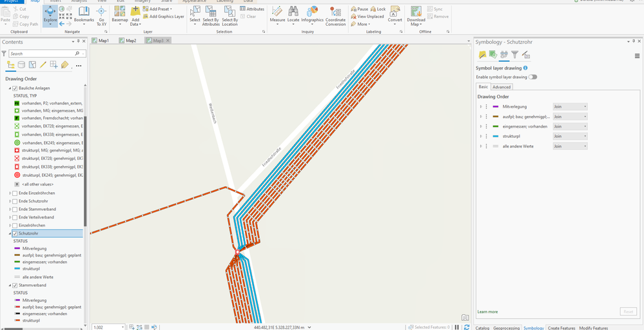This screenshot has width=644, height=330.
Task: Click Convert labels to annotation
Action: 395,15
